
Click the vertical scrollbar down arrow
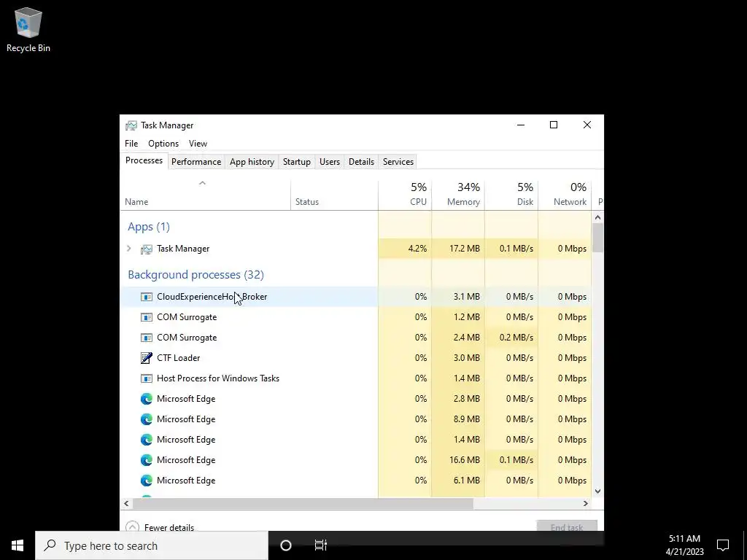point(598,491)
